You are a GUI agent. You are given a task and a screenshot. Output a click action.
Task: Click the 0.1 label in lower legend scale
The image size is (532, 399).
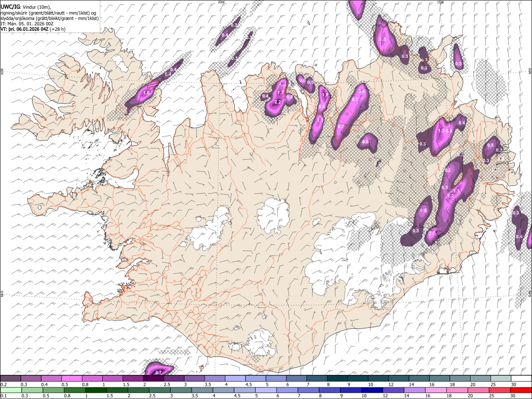(x=4, y=396)
